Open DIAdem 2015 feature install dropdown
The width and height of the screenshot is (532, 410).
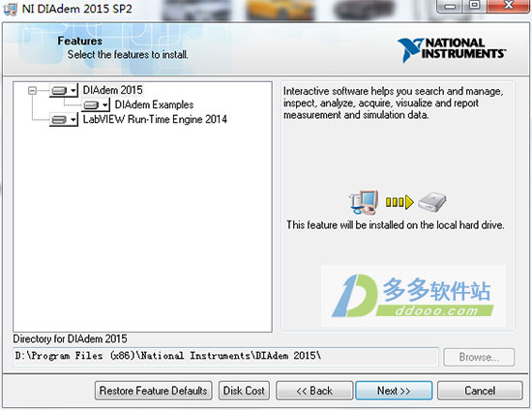pyautogui.click(x=64, y=90)
